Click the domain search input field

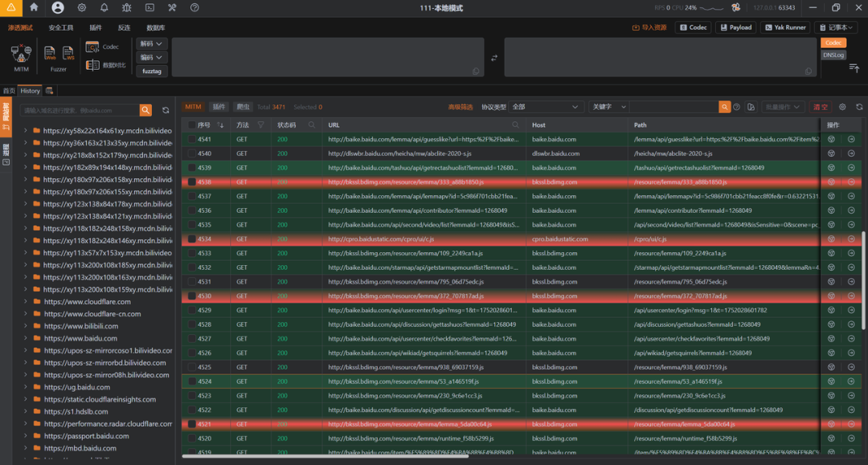point(80,110)
